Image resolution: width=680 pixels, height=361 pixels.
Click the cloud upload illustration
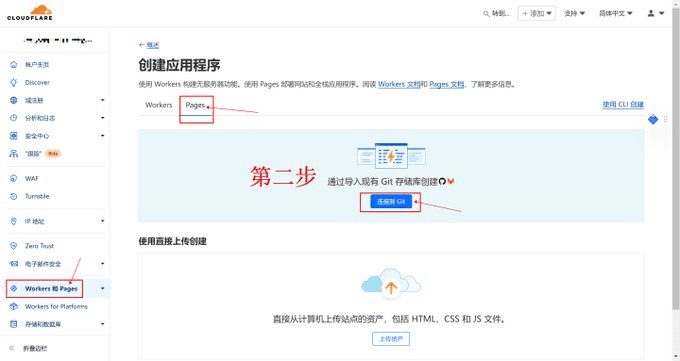click(391, 284)
